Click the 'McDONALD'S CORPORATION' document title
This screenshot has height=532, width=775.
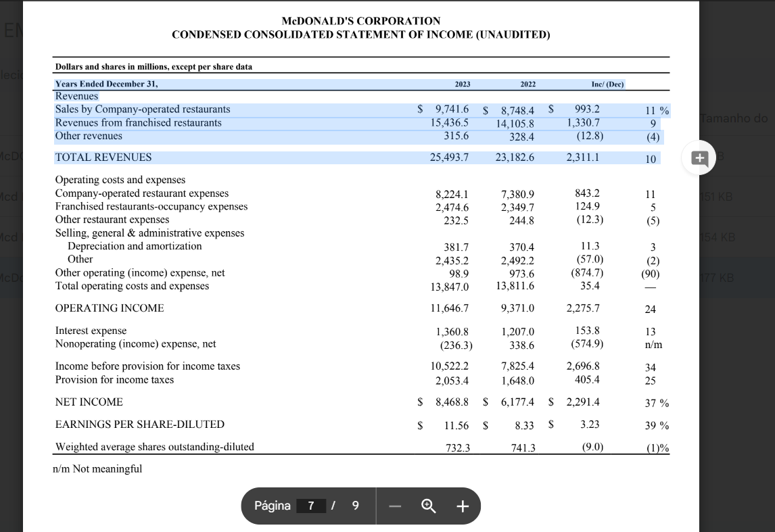click(360, 21)
